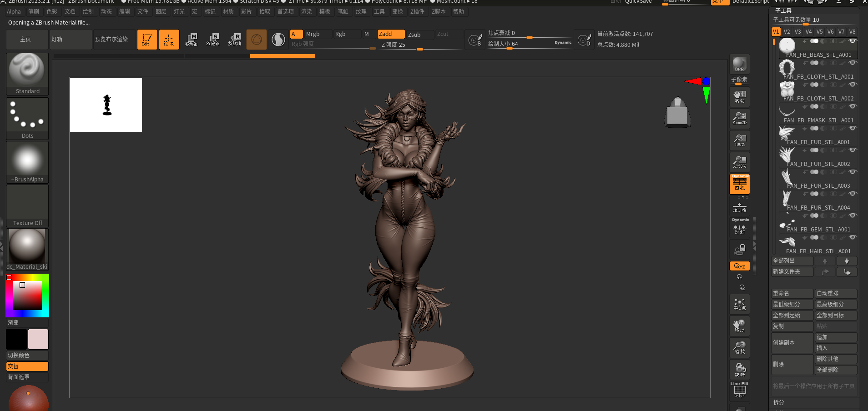Select the Zoom2D tool icon
Image resolution: width=868 pixels, height=411 pixels.
click(x=739, y=118)
